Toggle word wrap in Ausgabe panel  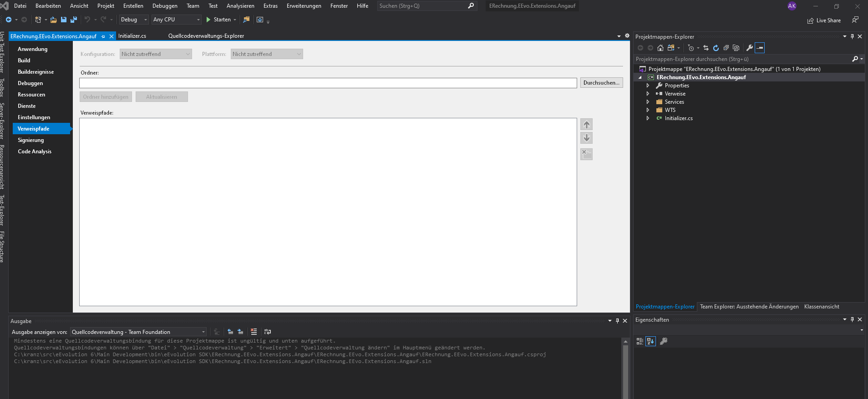coord(268,332)
